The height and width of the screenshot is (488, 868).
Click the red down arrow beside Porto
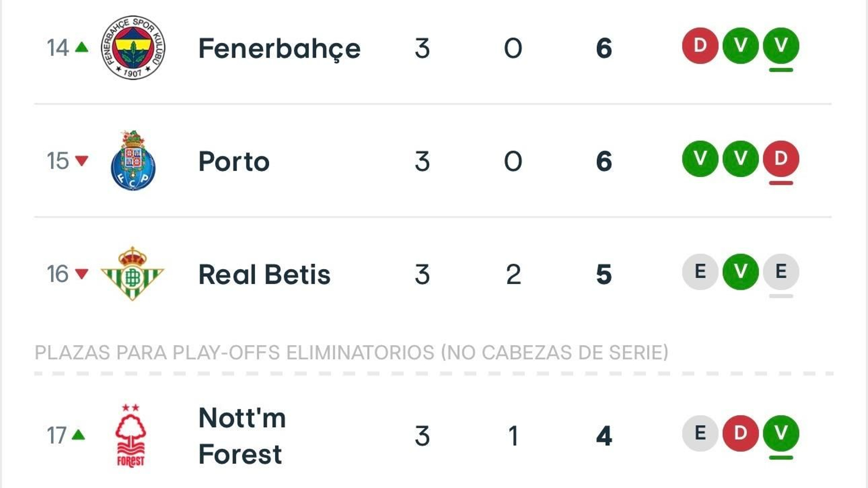coord(80,161)
